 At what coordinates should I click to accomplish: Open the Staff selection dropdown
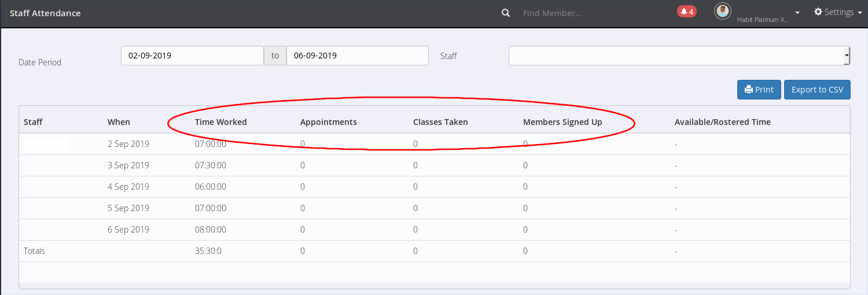click(x=679, y=56)
